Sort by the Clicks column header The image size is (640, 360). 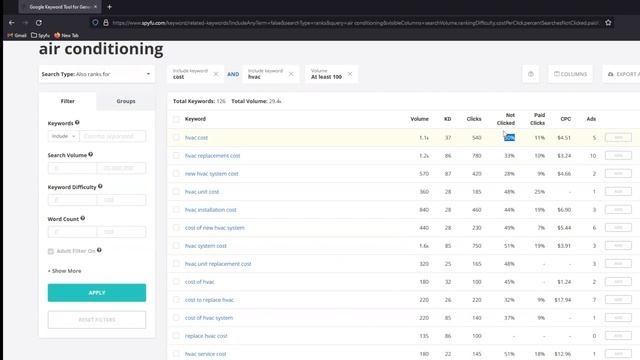point(474,119)
